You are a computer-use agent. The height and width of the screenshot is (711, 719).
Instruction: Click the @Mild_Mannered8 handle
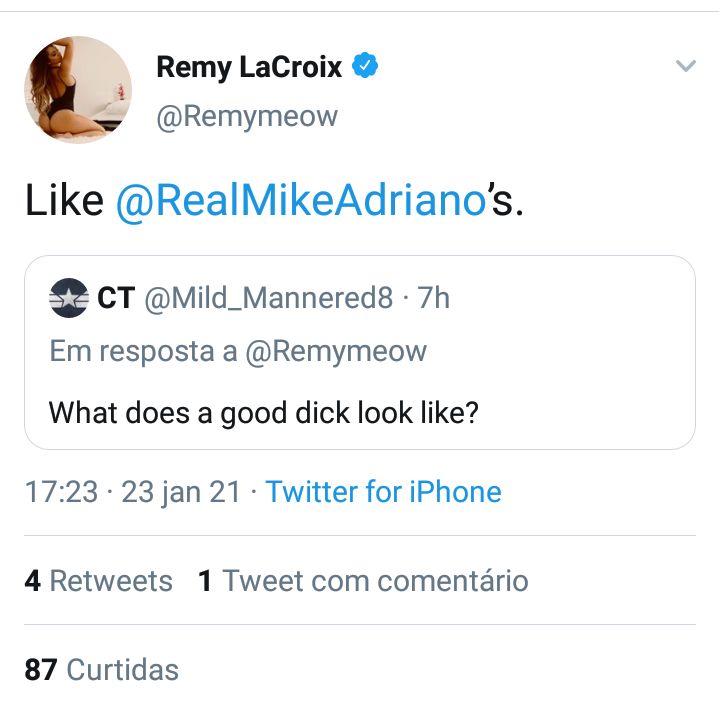pyautogui.click(x=269, y=298)
